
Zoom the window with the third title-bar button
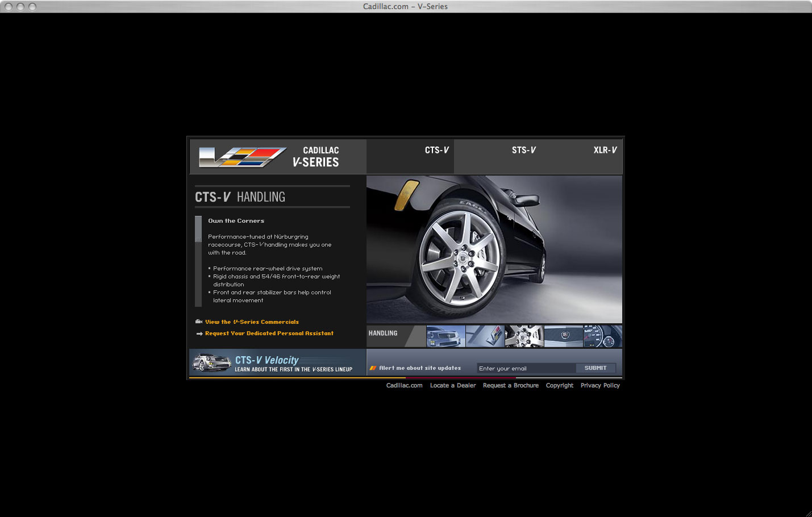click(x=32, y=6)
